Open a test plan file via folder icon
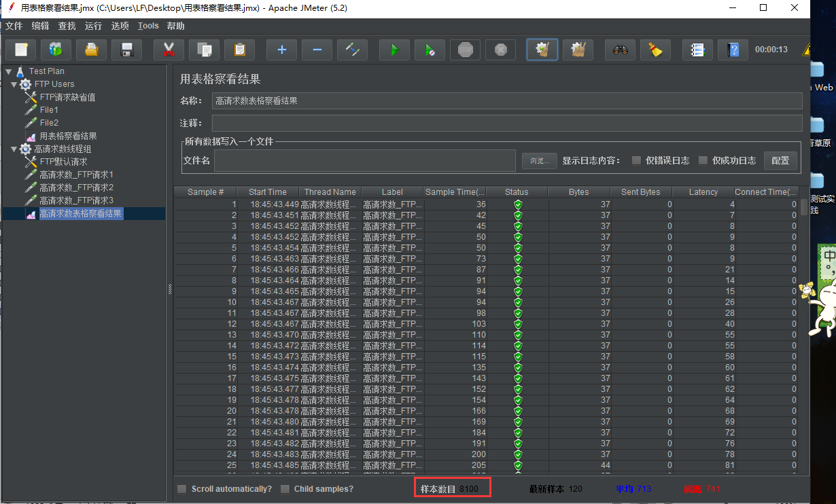This screenshot has width=836, height=504. tap(91, 50)
